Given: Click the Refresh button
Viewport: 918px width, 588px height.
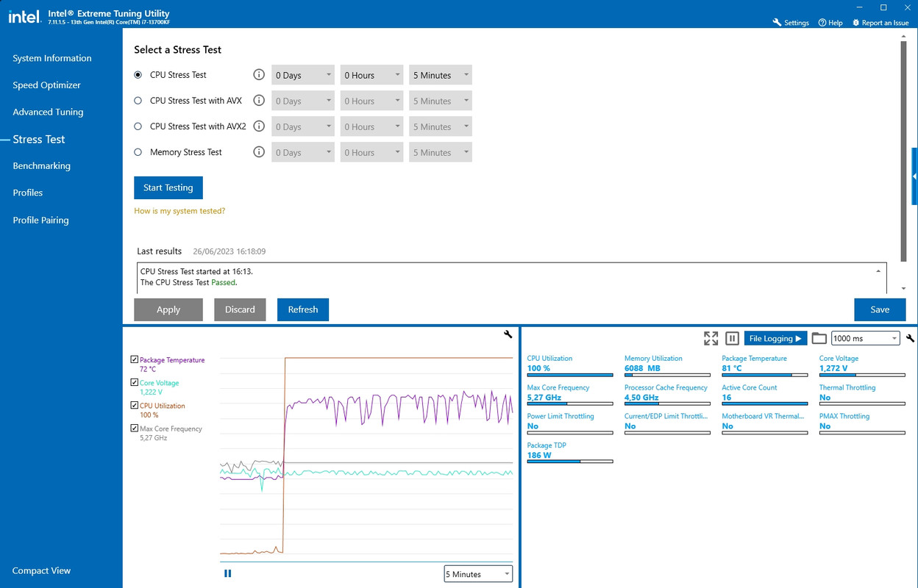Looking at the screenshot, I should (x=303, y=309).
